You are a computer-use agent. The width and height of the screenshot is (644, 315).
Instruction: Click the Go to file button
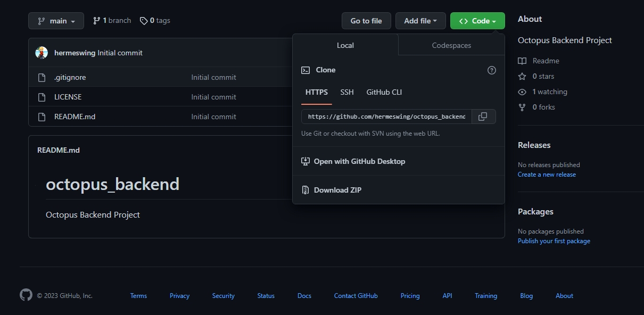(x=366, y=21)
